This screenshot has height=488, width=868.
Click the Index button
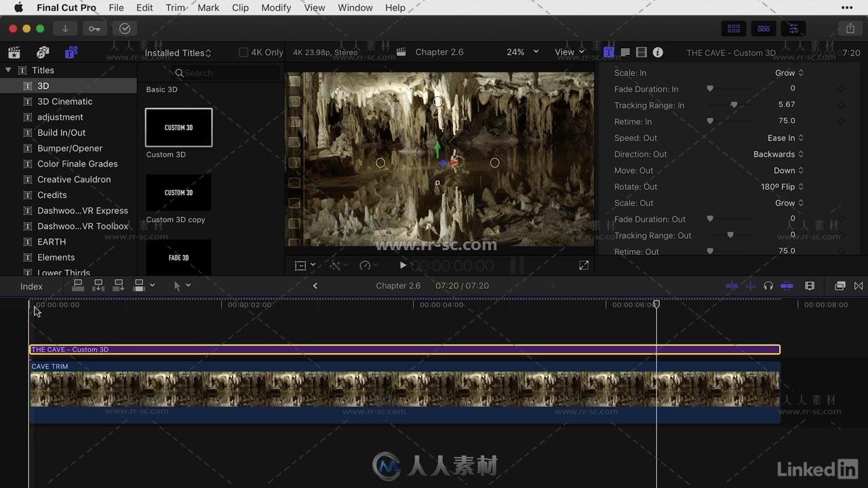click(31, 287)
